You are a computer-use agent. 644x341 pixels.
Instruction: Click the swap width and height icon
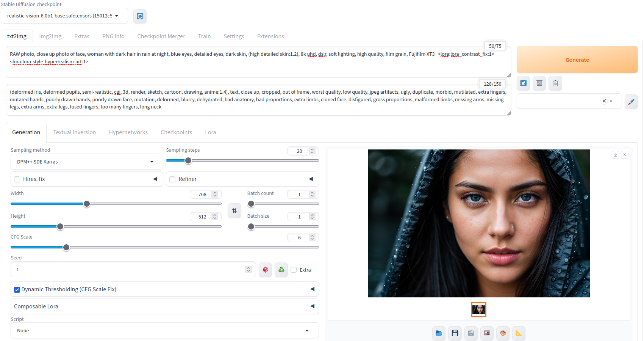(234, 211)
